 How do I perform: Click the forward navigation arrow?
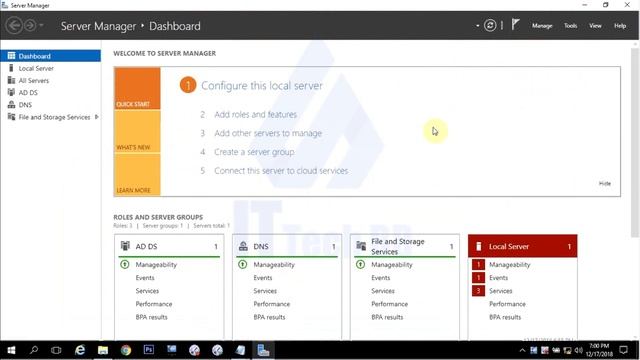tap(30, 25)
